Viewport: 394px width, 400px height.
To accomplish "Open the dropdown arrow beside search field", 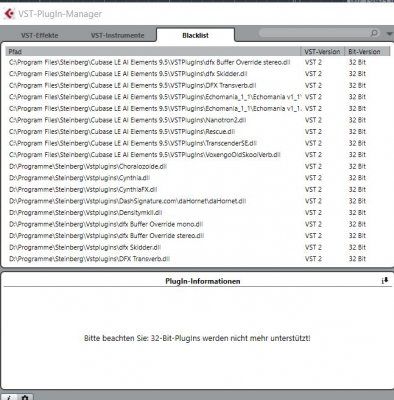I will [x=389, y=34].
